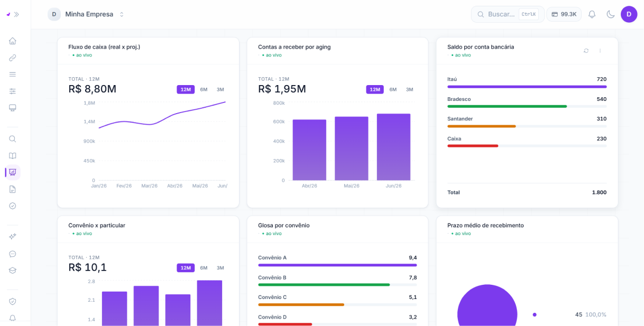Expand the Minha Empresa company selector
This screenshot has width=644, height=326.
click(86, 14)
